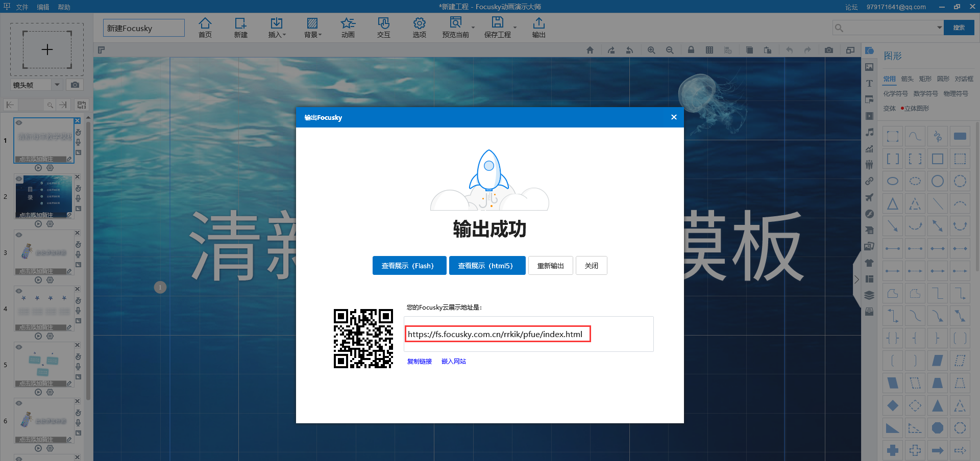Screen dimensions: 980x461
Task: Toggle eye visibility on frame 3
Action: tap(19, 235)
